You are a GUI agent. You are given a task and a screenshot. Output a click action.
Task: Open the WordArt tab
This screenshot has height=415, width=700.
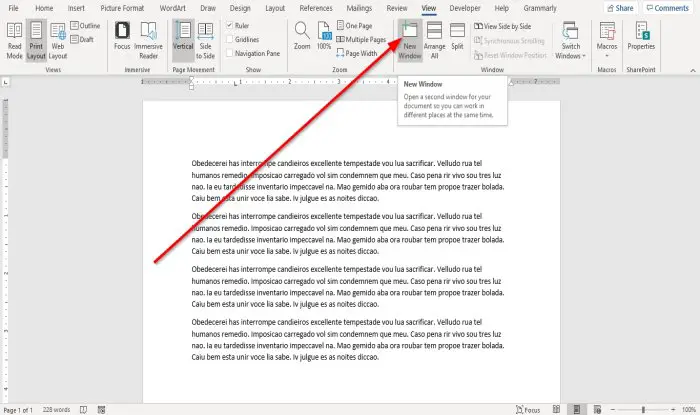click(x=172, y=8)
